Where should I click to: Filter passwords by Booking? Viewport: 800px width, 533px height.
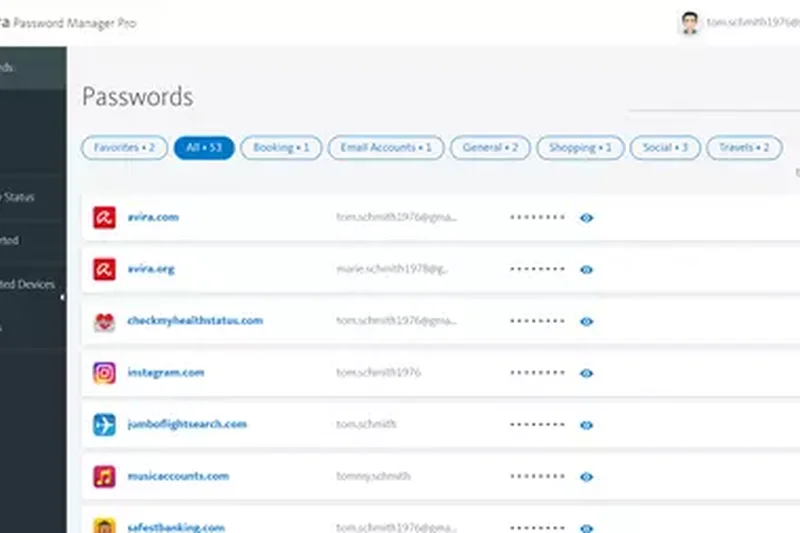tap(281, 148)
